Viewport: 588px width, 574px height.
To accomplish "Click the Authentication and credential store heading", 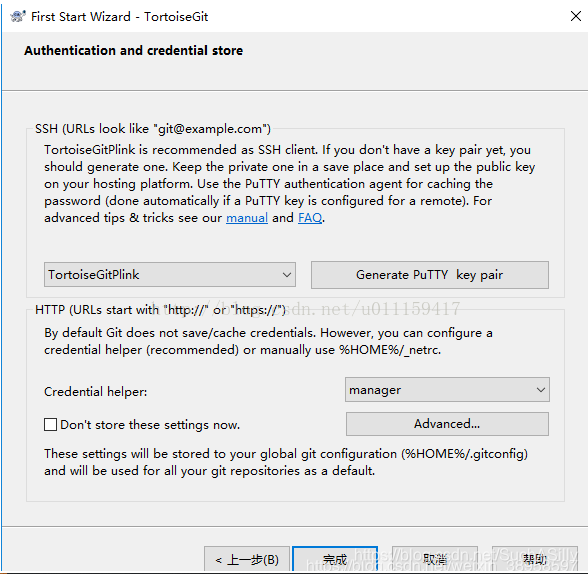I will (134, 51).
